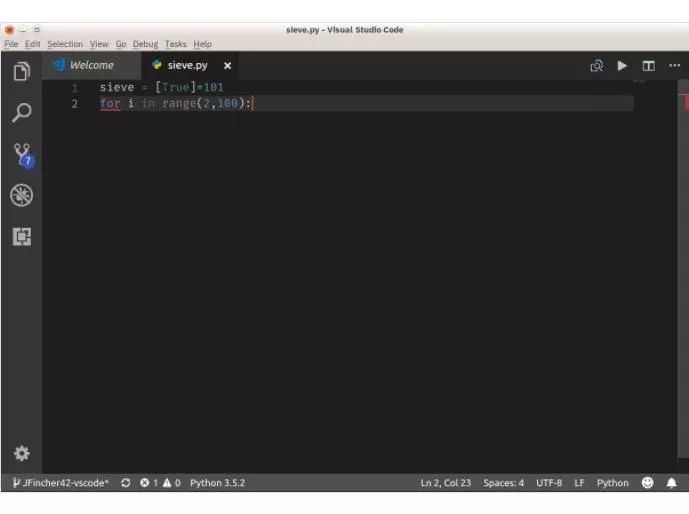Viewport: 689px width, 514px height.
Task: Open the Debug menu
Action: 145,44
